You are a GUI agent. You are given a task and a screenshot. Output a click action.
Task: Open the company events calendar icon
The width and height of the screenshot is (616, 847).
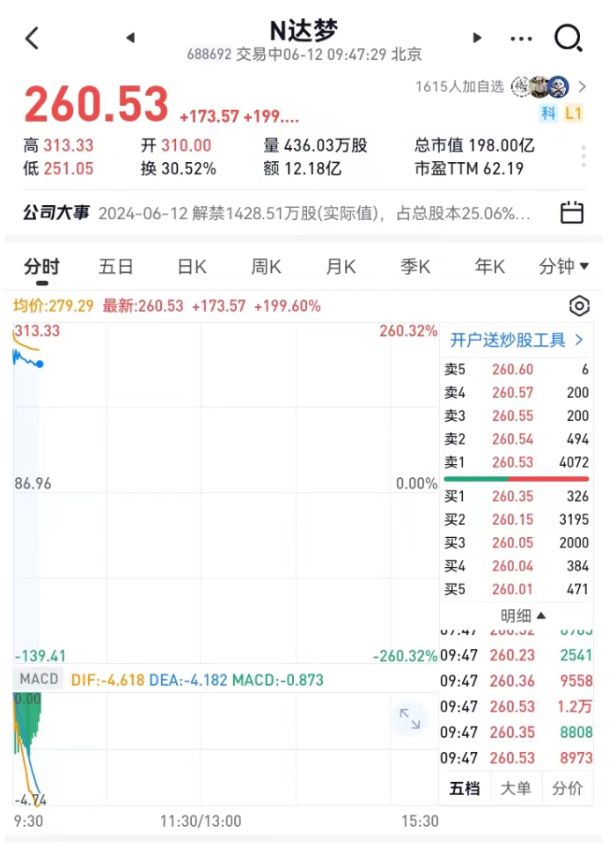coord(572,213)
